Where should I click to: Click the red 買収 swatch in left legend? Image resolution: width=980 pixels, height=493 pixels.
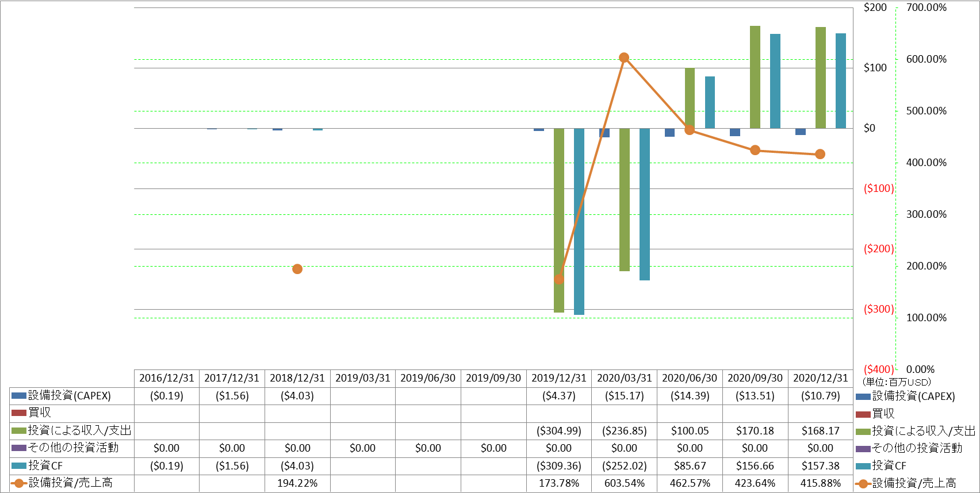point(19,413)
